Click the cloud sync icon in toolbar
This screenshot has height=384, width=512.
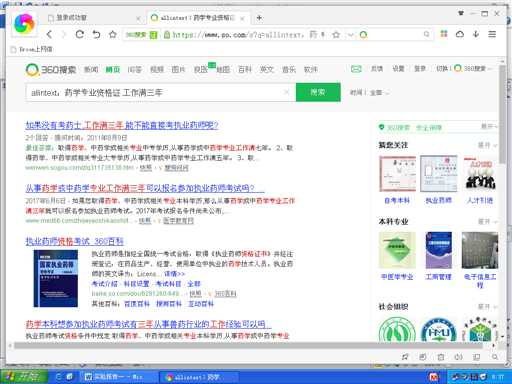pos(460,34)
